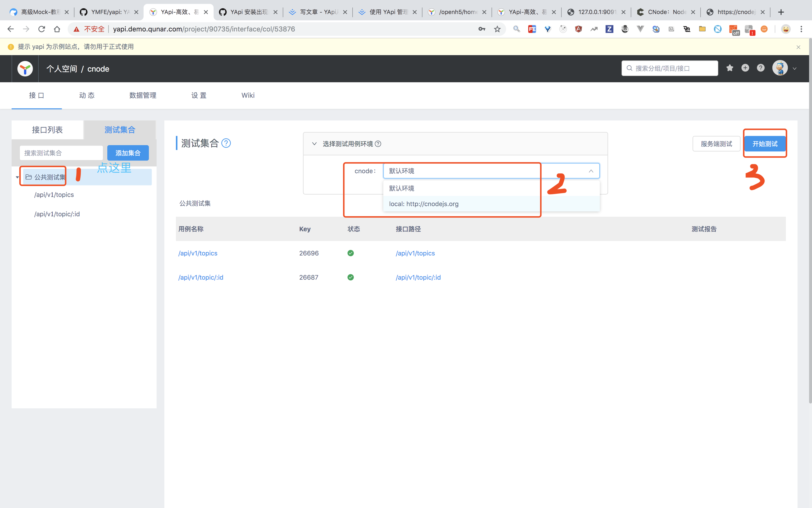Click the magnifier extension icon in toolbar

click(517, 29)
